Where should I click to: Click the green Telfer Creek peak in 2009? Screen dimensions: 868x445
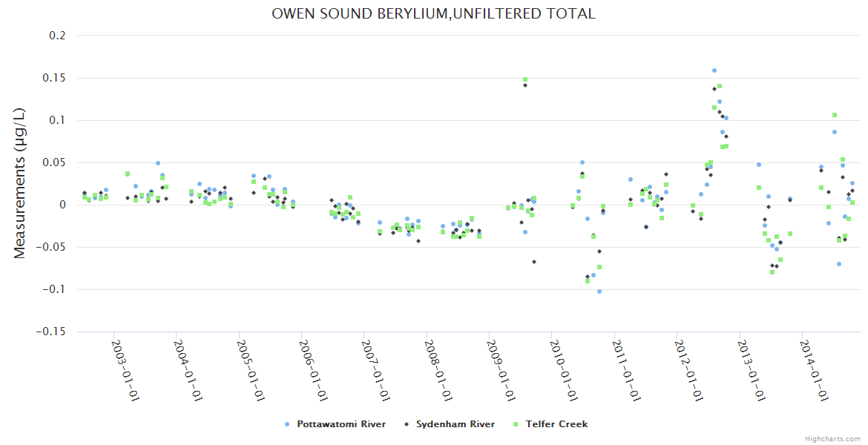525,79
